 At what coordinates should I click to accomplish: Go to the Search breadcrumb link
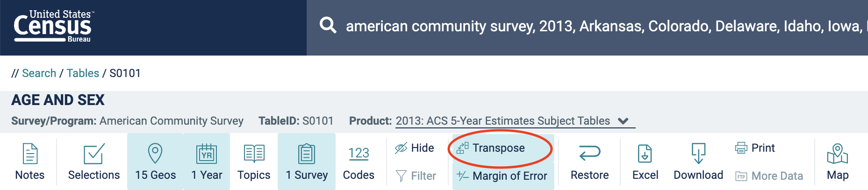click(39, 73)
